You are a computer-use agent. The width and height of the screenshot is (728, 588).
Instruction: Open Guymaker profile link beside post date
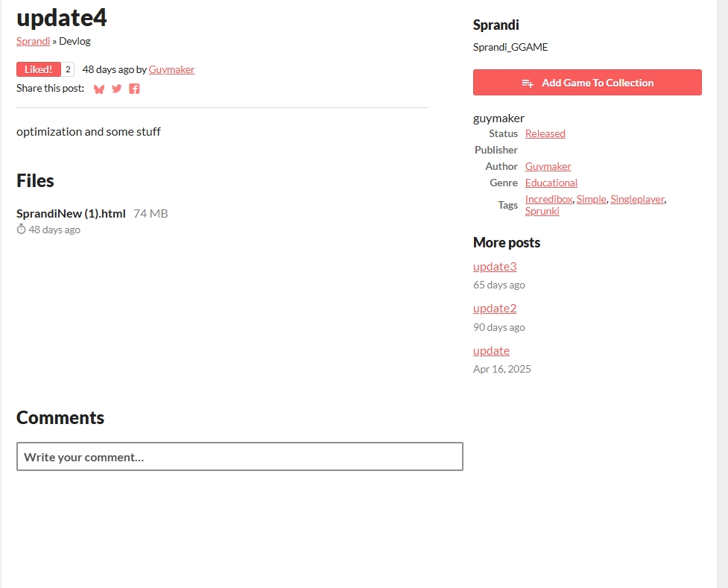pyautogui.click(x=171, y=69)
